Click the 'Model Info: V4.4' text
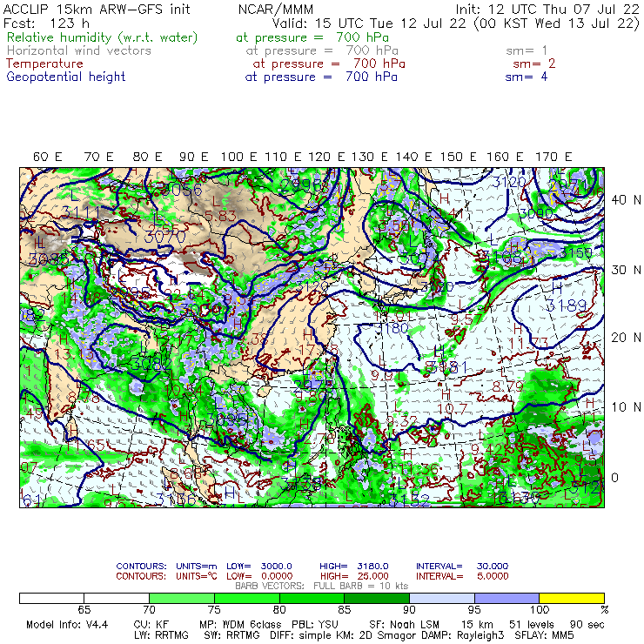The width and height of the screenshot is (644, 644). point(67,625)
